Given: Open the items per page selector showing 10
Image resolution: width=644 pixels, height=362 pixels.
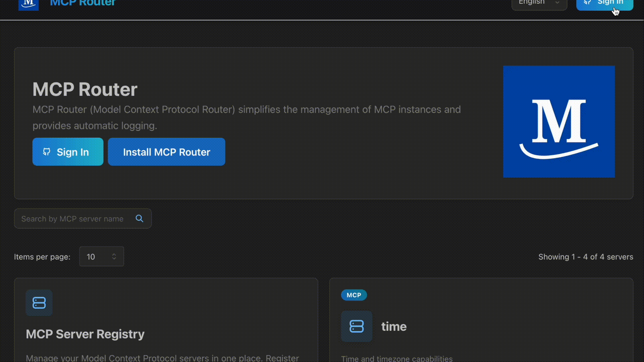Looking at the screenshot, I should click(102, 257).
